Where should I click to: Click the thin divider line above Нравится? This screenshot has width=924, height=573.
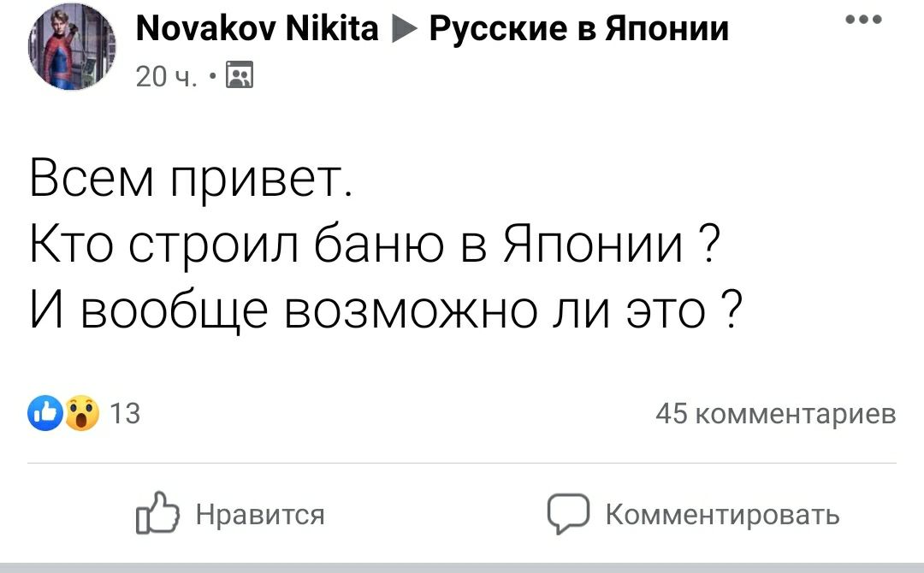(462, 464)
